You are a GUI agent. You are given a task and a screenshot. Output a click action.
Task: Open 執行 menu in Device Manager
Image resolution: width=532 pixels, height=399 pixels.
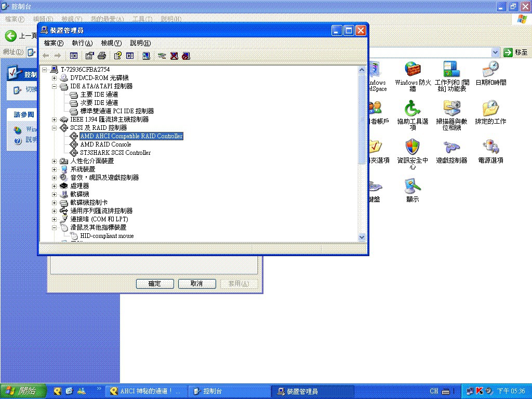[82, 43]
